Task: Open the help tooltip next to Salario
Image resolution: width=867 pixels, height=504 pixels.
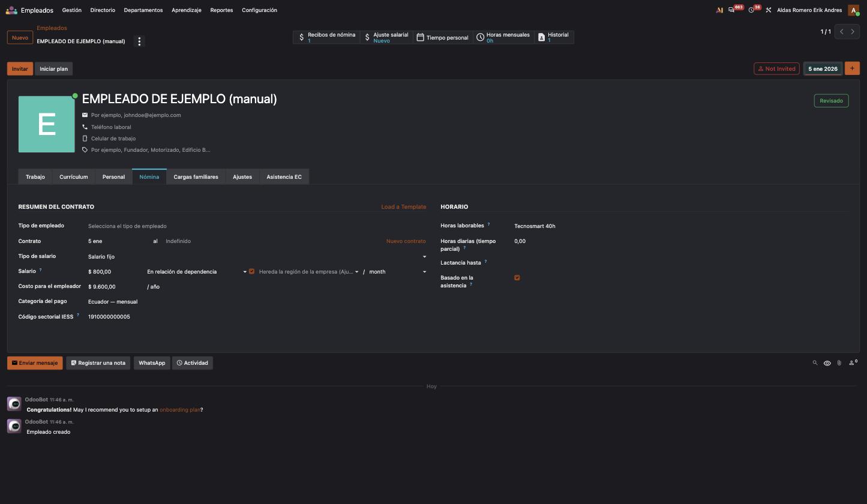Action: pyautogui.click(x=41, y=271)
